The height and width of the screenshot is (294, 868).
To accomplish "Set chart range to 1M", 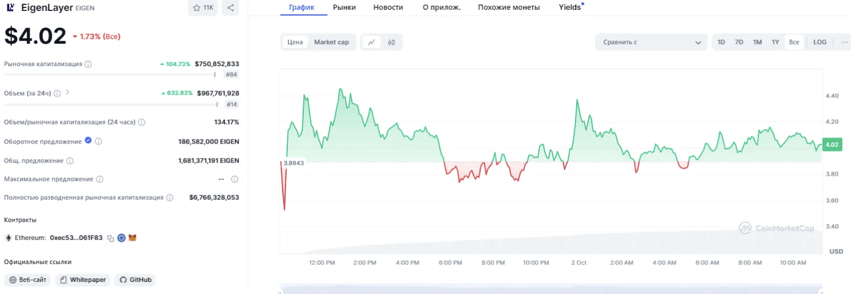I will tap(757, 42).
